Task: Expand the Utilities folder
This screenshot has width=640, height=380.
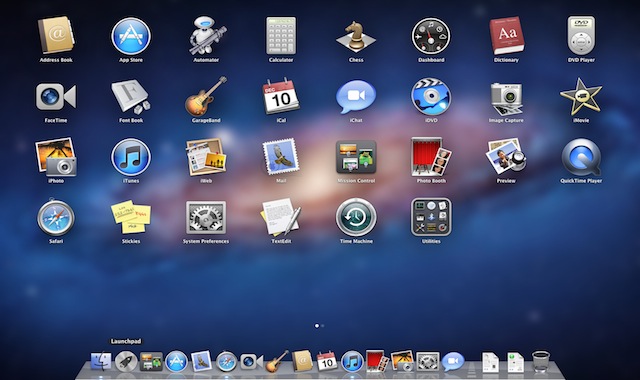Action: (x=431, y=217)
